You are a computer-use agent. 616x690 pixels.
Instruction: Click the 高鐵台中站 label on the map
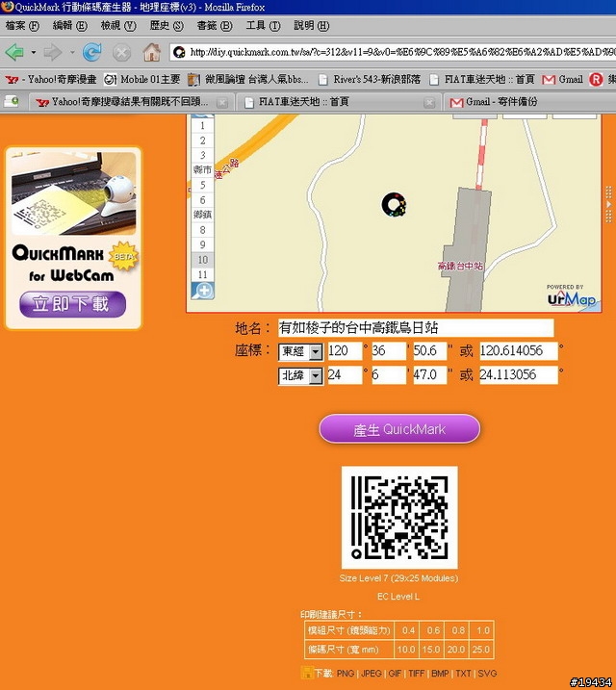click(460, 266)
